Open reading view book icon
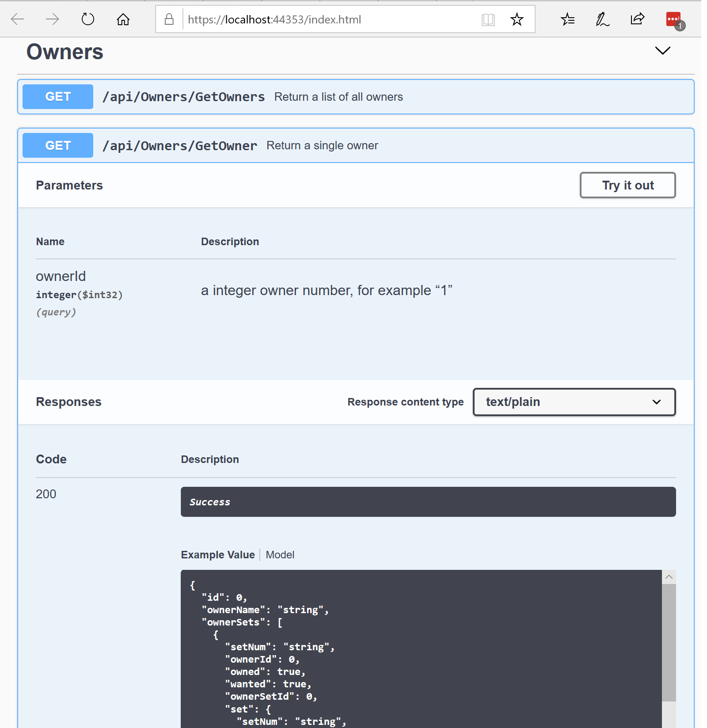The width and height of the screenshot is (707, 728). 488,19
